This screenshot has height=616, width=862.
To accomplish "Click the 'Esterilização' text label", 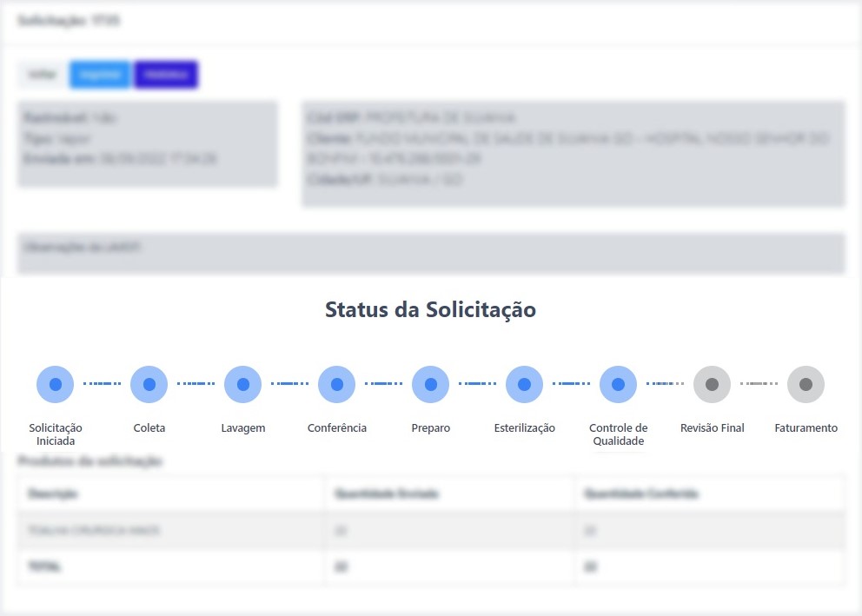I will (x=525, y=428).
